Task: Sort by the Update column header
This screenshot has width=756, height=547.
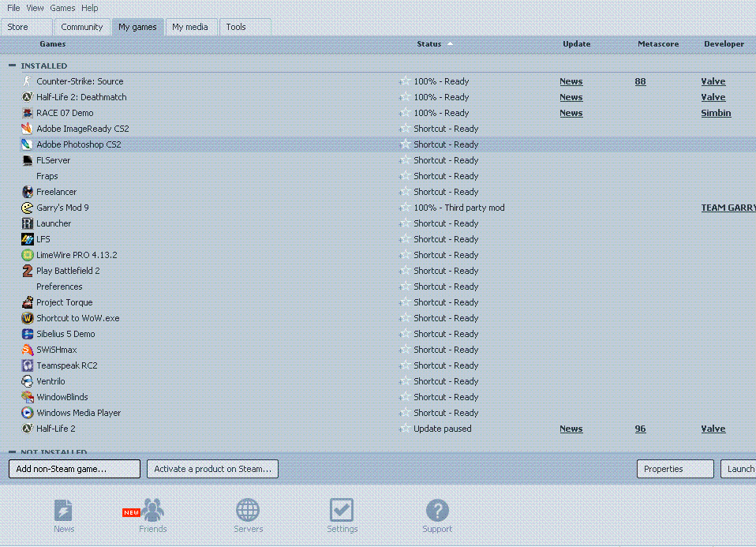Action: click(577, 44)
